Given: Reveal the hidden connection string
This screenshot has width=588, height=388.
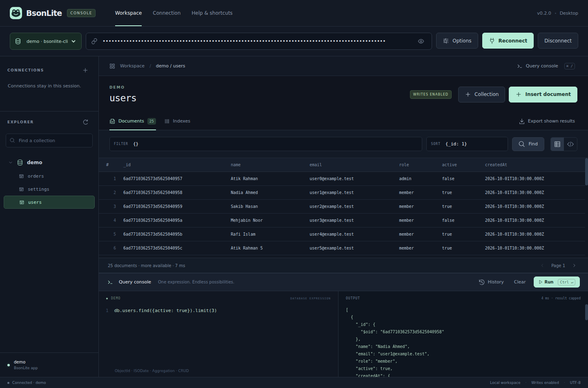Looking at the screenshot, I should tap(421, 41).
